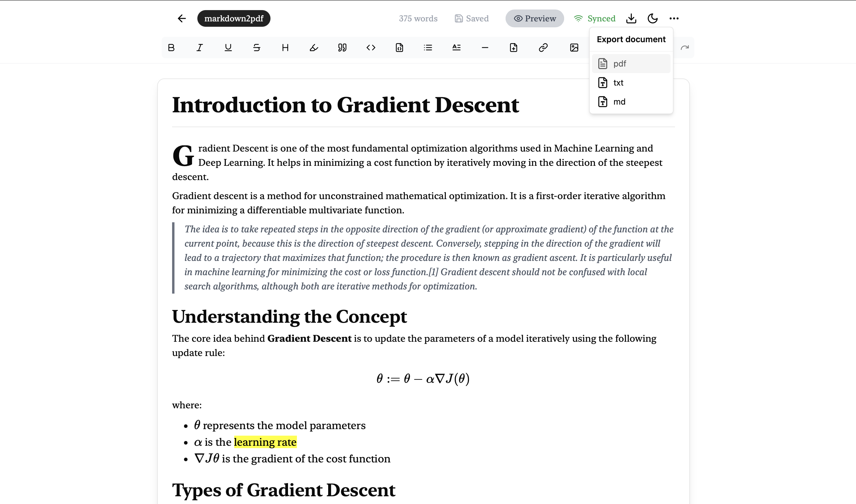Select the highlighter tool
Screen dimensions: 856x504
(x=314, y=48)
